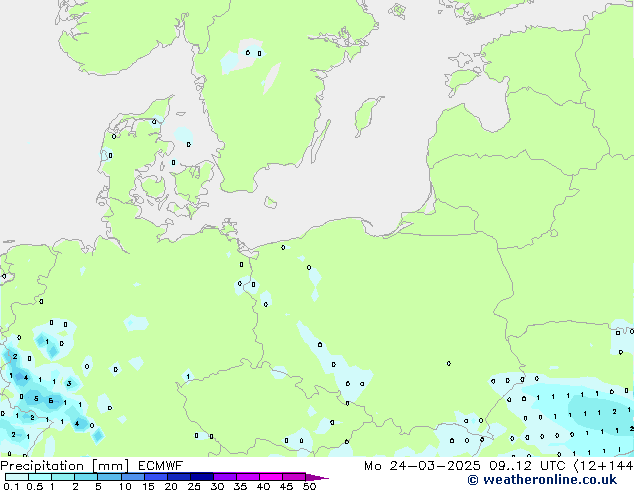Click the '09..12 UTC' time text
Image resolution: width=634 pixels, height=490 pixels.
coord(527,466)
